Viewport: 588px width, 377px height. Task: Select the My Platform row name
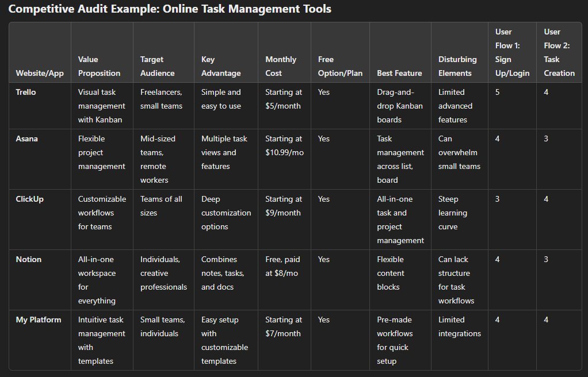pos(39,320)
